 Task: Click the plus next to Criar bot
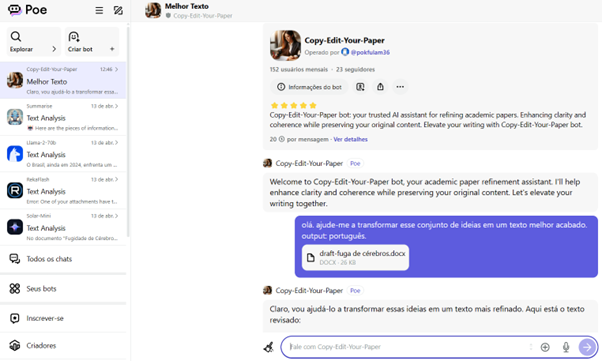[x=112, y=49]
